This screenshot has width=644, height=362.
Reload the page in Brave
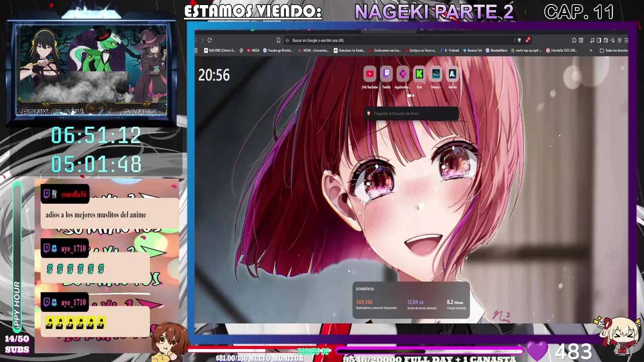pos(209,40)
